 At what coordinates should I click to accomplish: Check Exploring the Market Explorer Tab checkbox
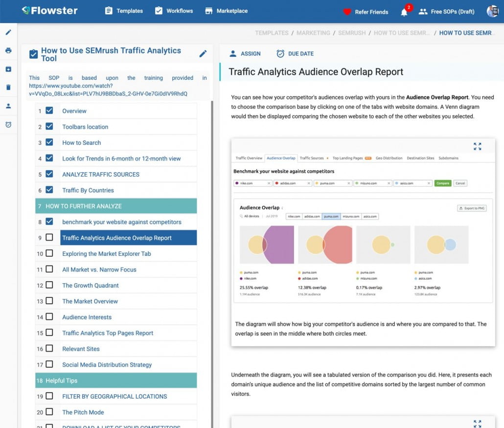point(49,253)
